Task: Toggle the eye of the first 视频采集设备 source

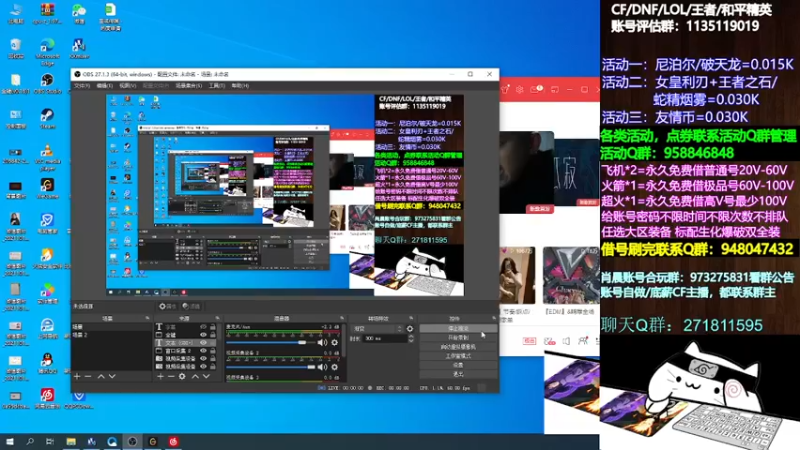Action: pos(203,359)
